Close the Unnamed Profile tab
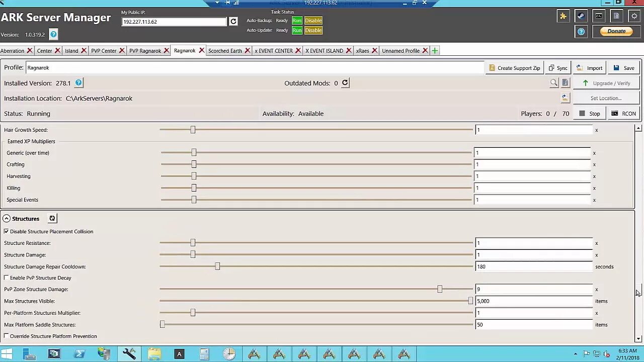 click(x=425, y=51)
